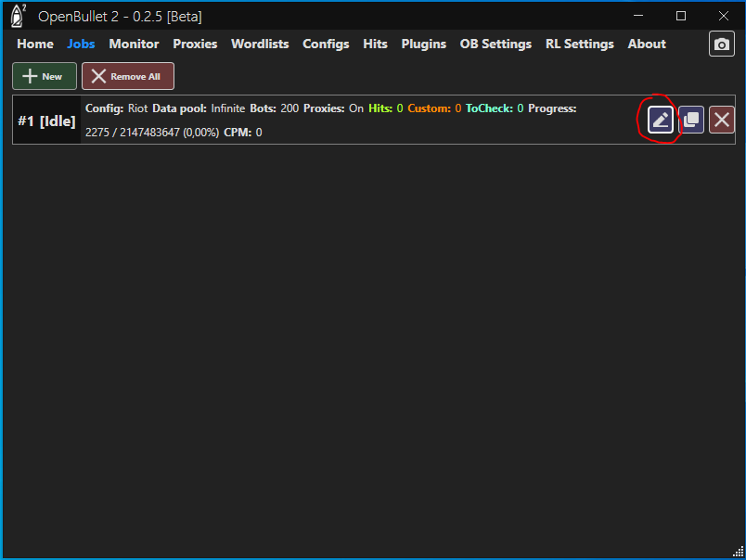Click the Bots: 200 value

pyautogui.click(x=275, y=108)
